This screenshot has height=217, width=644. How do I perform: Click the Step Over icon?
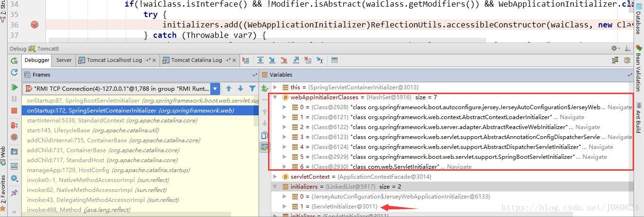click(260, 60)
